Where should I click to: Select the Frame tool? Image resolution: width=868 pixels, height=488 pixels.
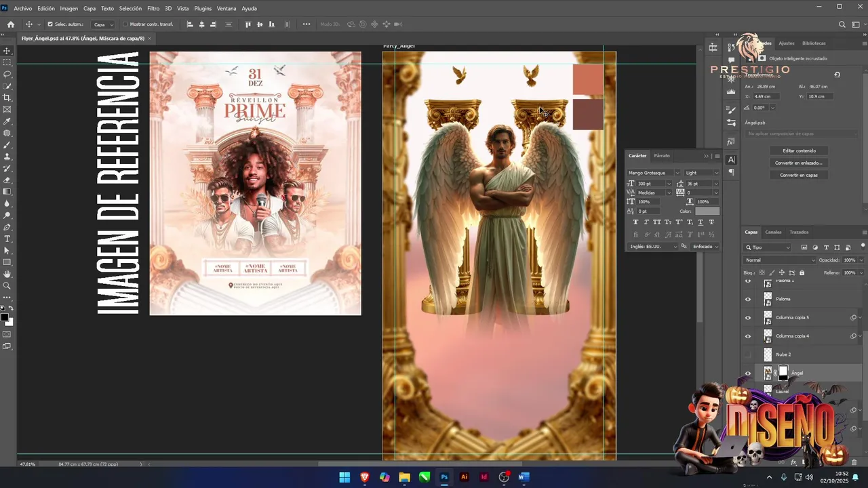pyautogui.click(x=7, y=109)
